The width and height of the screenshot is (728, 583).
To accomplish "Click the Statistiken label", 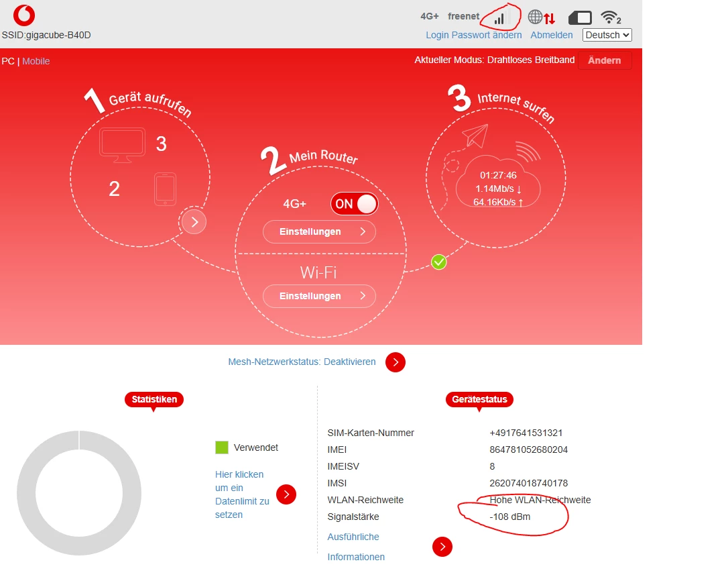I will (x=154, y=399).
